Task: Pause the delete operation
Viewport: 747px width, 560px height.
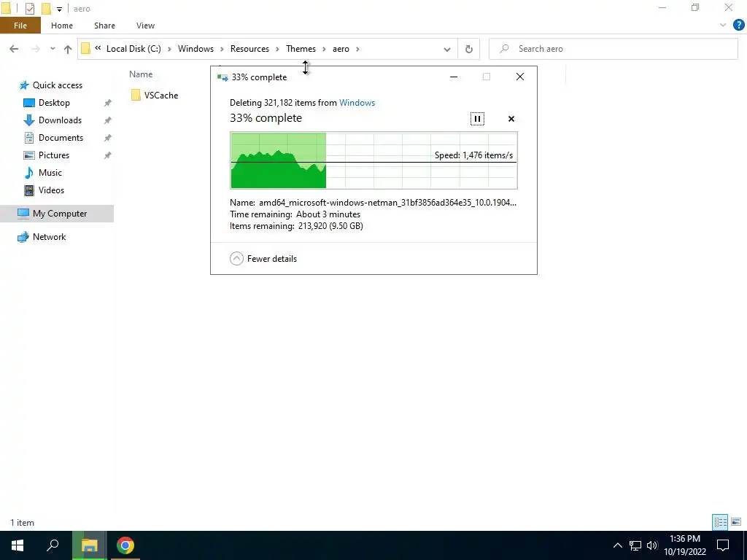Action: [x=477, y=119]
